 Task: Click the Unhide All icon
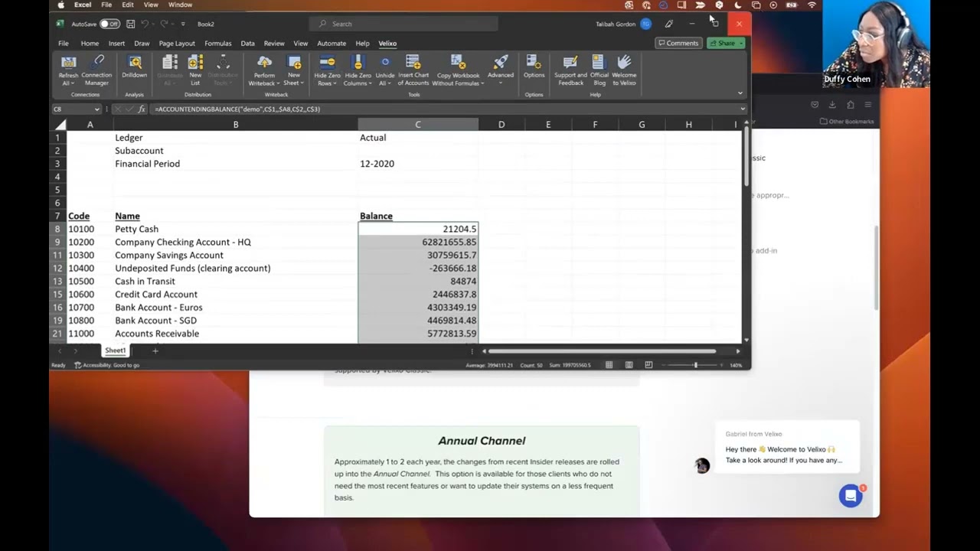tap(385, 63)
